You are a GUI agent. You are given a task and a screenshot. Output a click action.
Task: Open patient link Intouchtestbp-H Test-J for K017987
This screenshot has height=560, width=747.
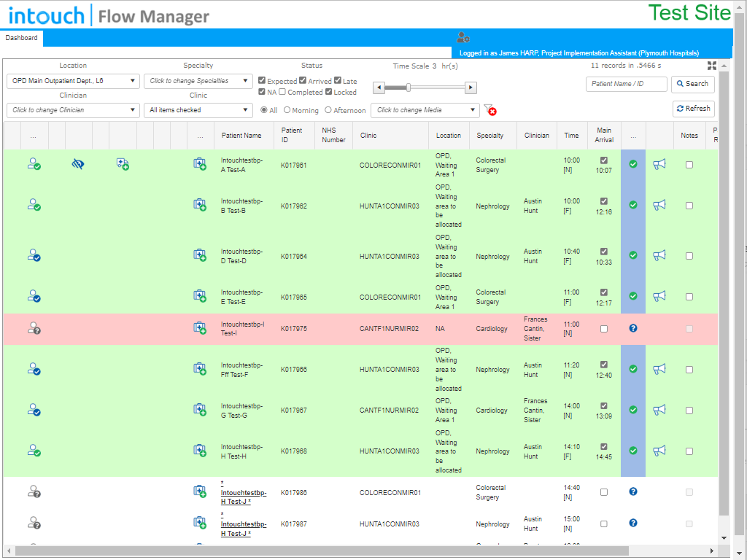244,524
